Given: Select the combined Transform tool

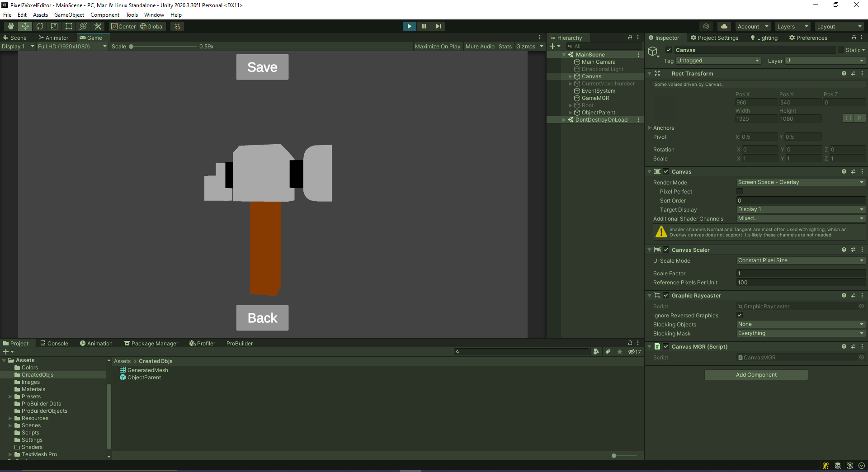Looking at the screenshot, I should point(83,26).
